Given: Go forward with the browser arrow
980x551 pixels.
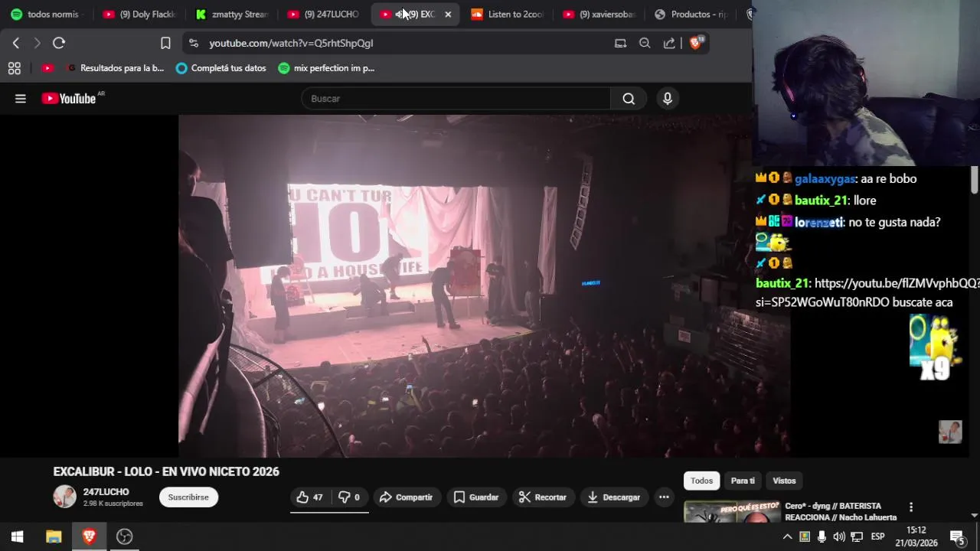Looking at the screenshot, I should tap(37, 43).
